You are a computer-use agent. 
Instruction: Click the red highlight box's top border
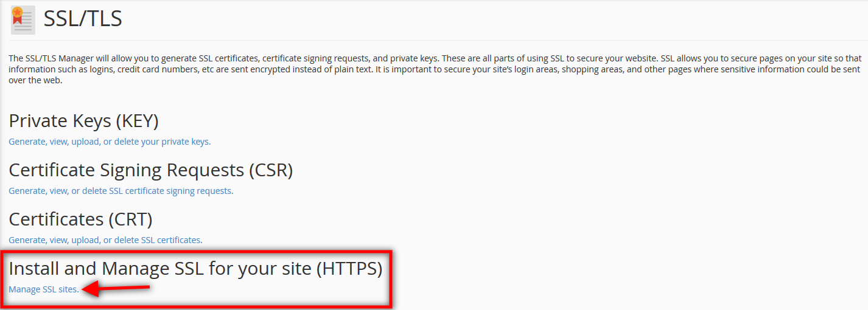pyautogui.click(x=196, y=250)
